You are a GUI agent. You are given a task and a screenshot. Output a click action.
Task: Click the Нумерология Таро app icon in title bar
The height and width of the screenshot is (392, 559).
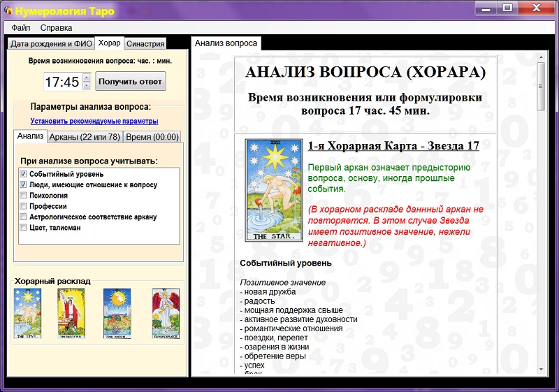coord(8,11)
